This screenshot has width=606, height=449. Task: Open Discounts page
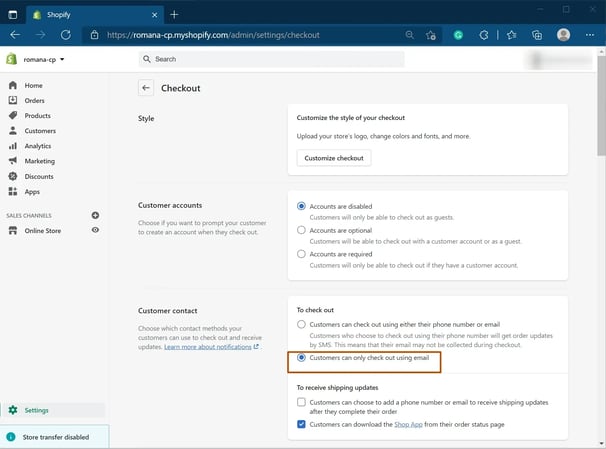[x=39, y=176]
